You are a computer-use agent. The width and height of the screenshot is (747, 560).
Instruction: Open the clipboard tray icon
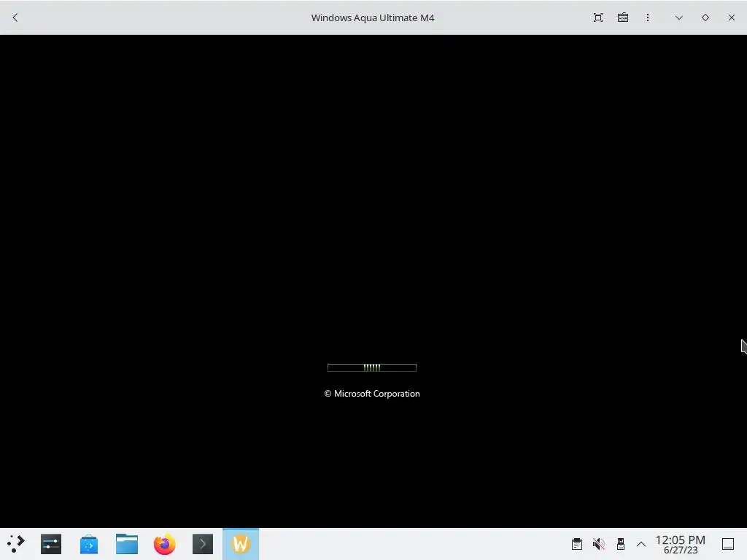(x=576, y=544)
